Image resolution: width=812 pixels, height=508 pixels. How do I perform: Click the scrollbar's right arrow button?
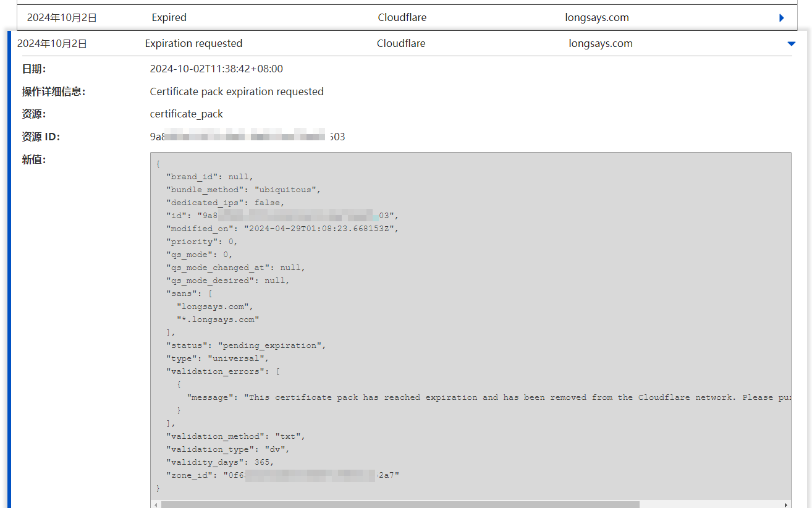(786, 504)
